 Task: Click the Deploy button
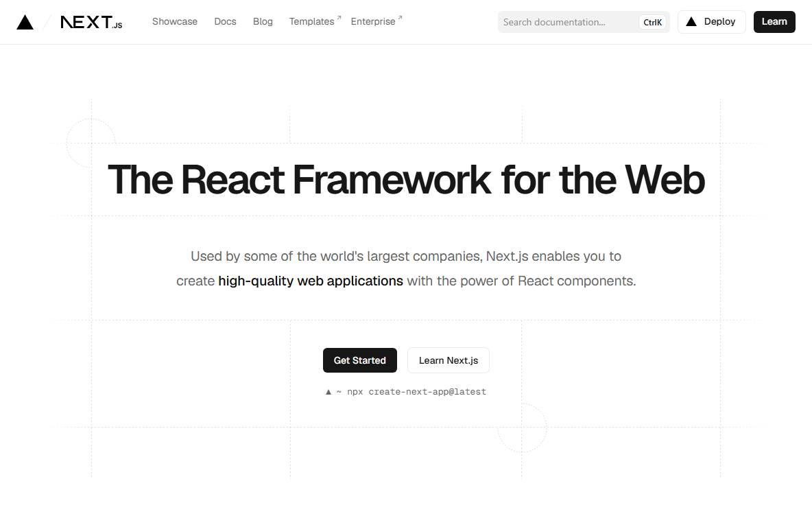pos(712,22)
